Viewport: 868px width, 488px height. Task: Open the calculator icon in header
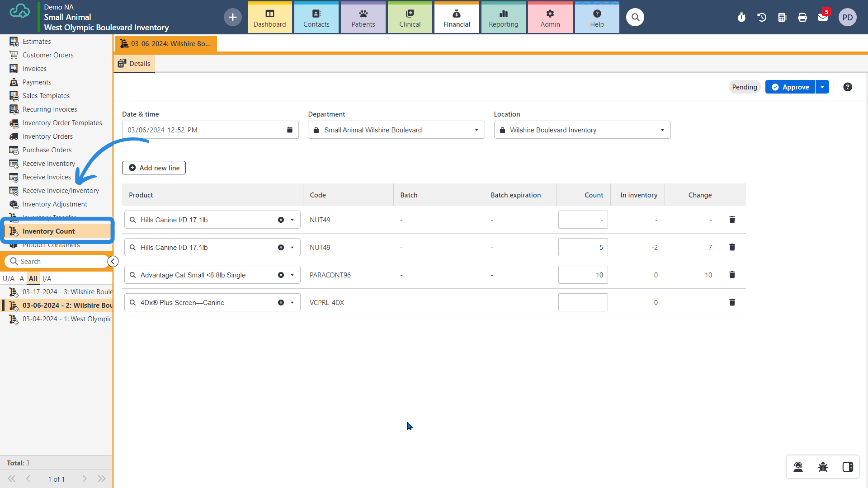[782, 17]
